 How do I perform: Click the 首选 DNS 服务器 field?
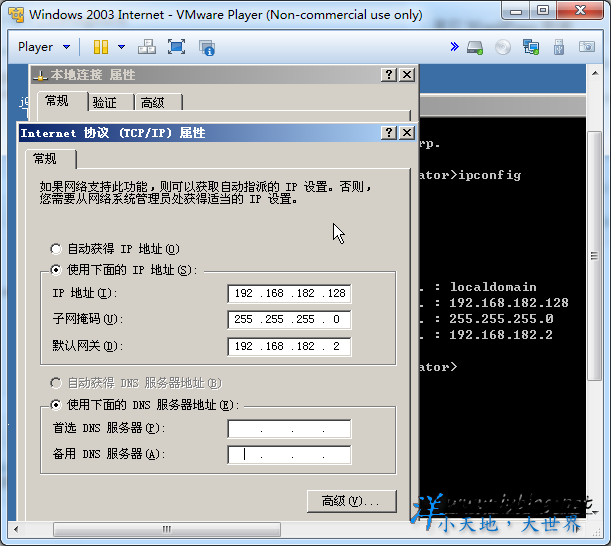pyautogui.click(x=289, y=429)
